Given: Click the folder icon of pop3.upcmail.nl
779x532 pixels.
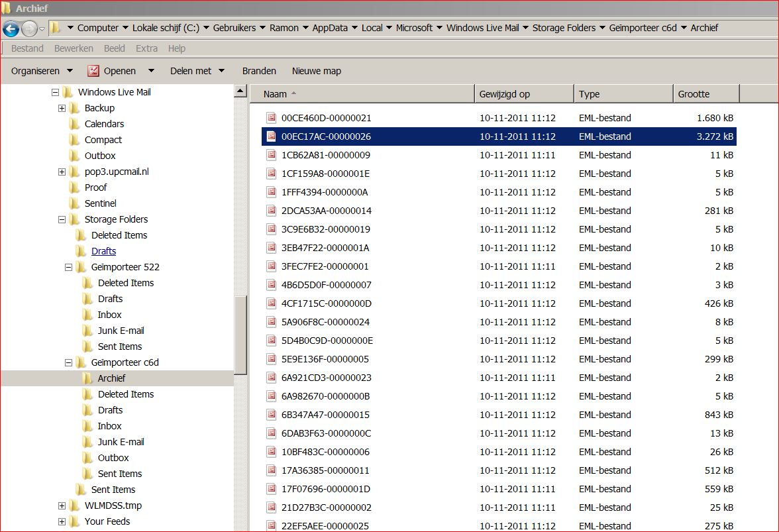Looking at the screenshot, I should [74, 172].
